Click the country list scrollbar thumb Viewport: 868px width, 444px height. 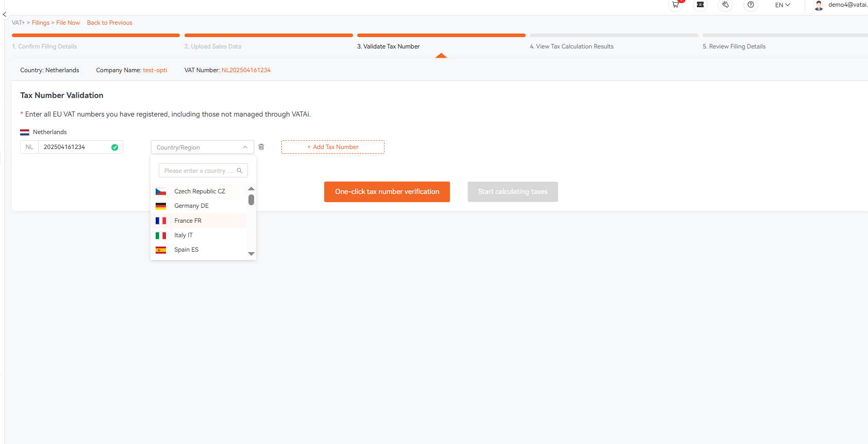click(x=252, y=200)
